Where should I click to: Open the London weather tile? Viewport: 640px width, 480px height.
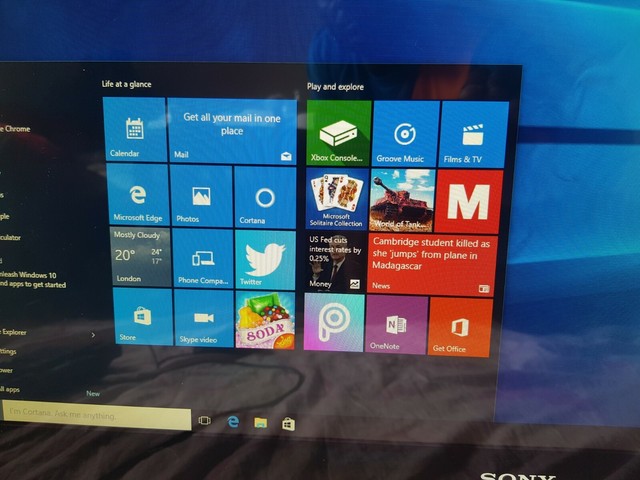click(x=140, y=257)
